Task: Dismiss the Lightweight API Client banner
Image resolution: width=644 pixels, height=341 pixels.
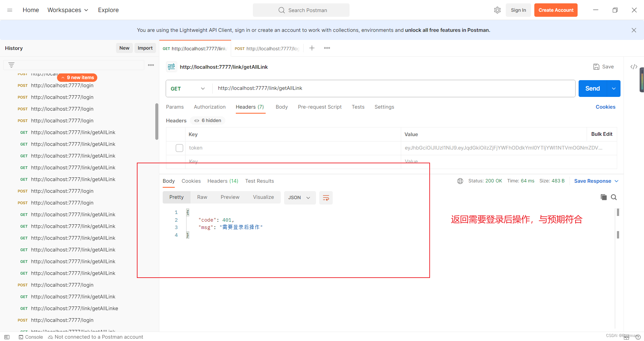Action: point(634,30)
